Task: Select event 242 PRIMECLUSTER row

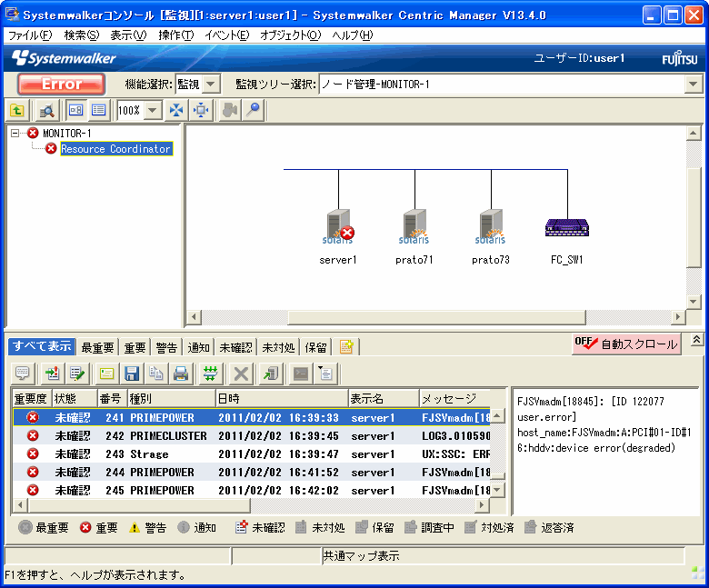Action: click(252, 435)
